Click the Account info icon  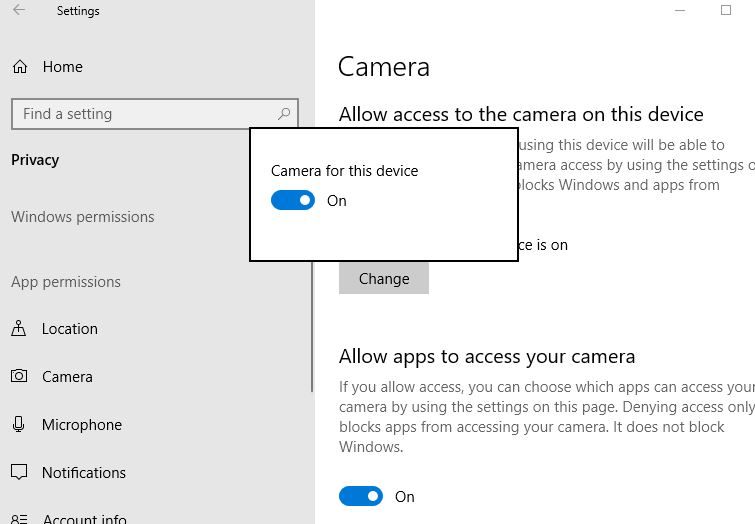pyautogui.click(x=19, y=519)
